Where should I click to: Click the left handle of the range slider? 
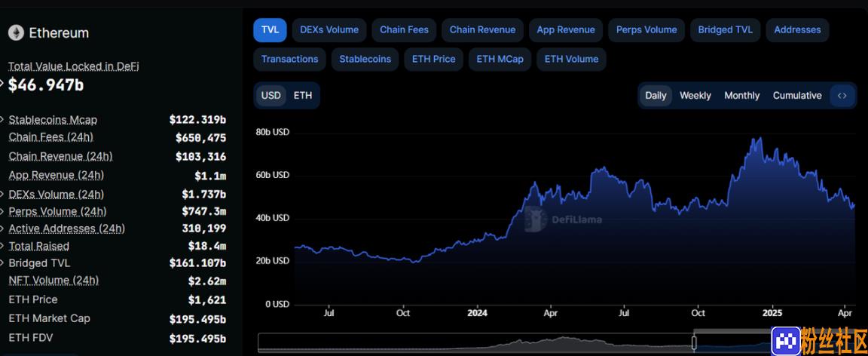pyautogui.click(x=694, y=342)
